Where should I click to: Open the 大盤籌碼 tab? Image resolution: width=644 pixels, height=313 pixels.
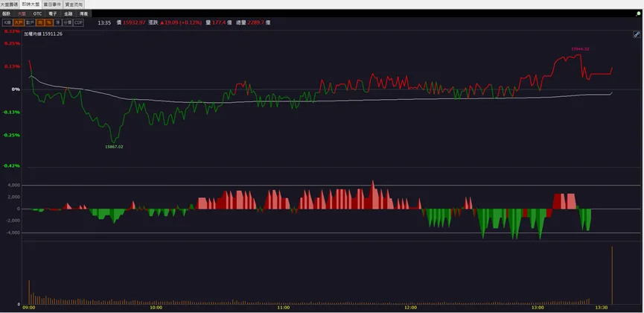[10, 4]
